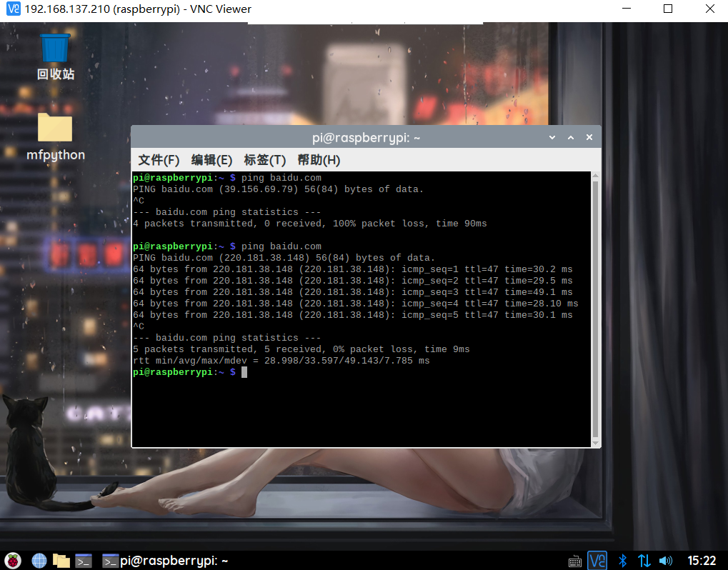Viewport: 728px width, 570px height.
Task: Close the pi@raspberrypi terminal window
Action: point(589,137)
